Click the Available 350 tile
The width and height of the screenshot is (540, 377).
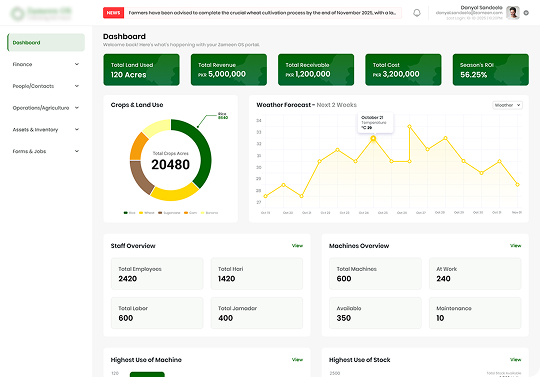(375, 313)
